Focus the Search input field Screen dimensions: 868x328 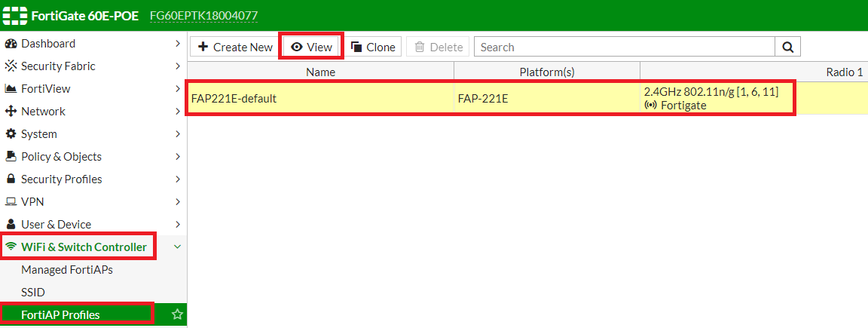[624, 47]
